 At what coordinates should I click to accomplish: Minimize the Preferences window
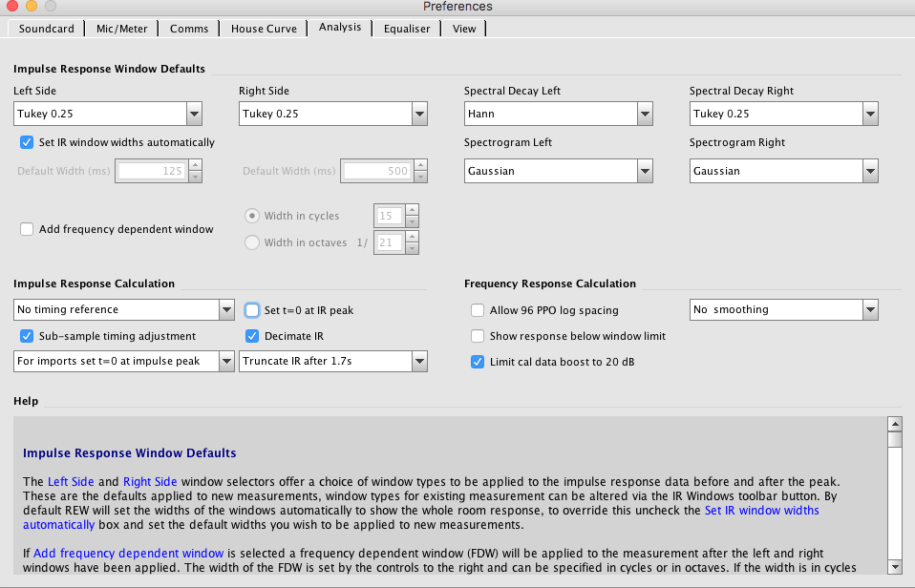coord(32,6)
